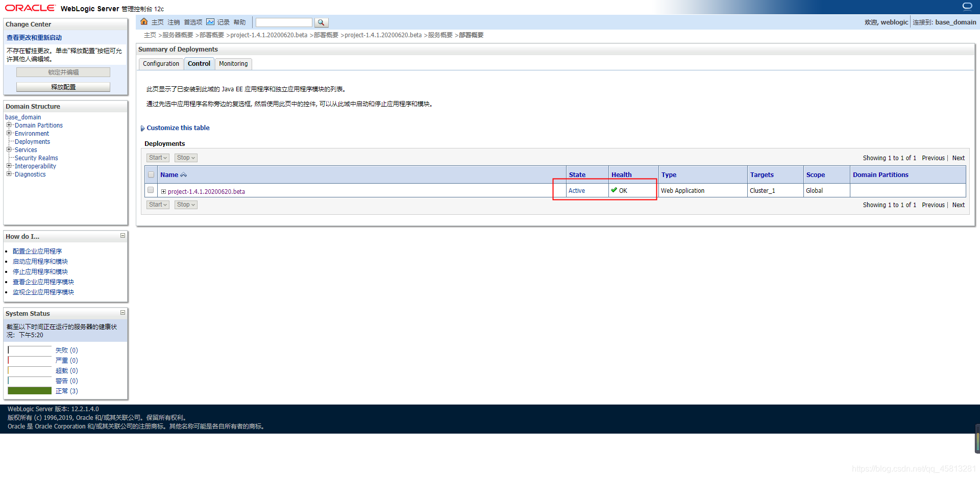Sort by State column header
This screenshot has height=478, width=980.
click(x=577, y=175)
